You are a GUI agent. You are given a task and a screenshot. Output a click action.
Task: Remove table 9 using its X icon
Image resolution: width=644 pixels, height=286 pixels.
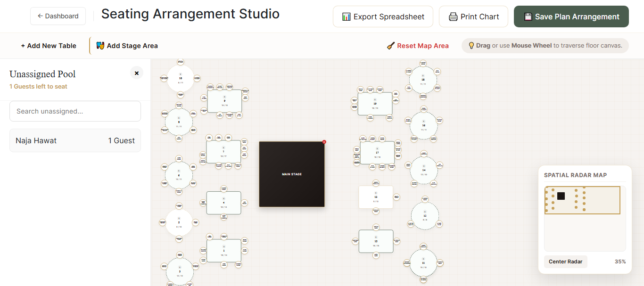coord(224,97)
